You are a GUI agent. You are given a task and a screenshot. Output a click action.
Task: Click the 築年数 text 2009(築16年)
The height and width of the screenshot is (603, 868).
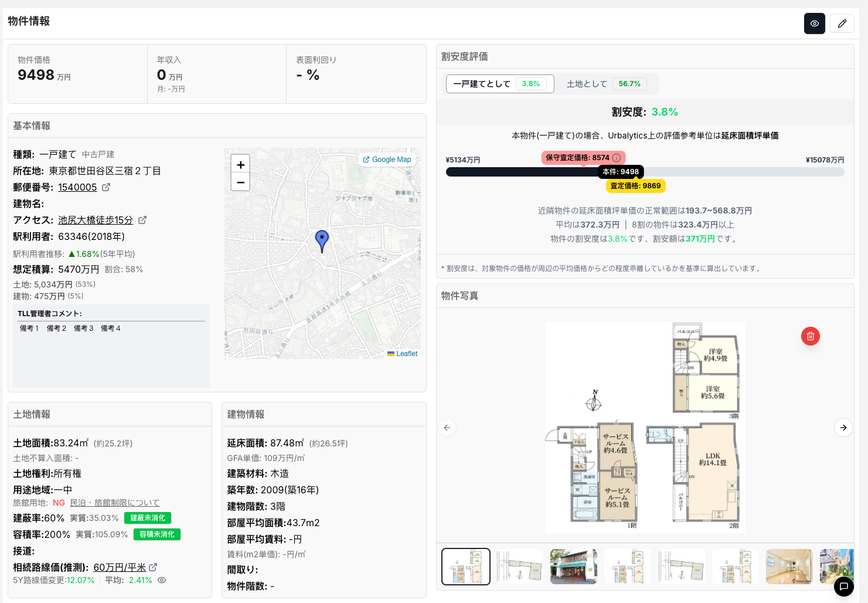(x=290, y=490)
